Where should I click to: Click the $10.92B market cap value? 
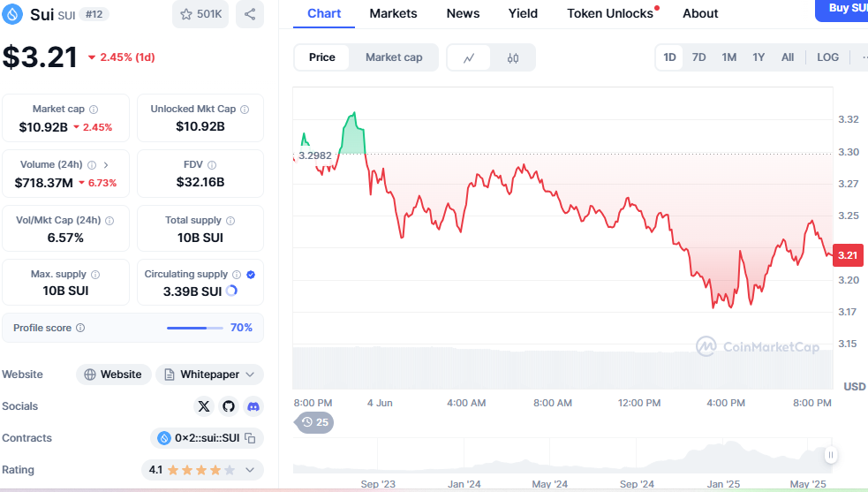43,127
